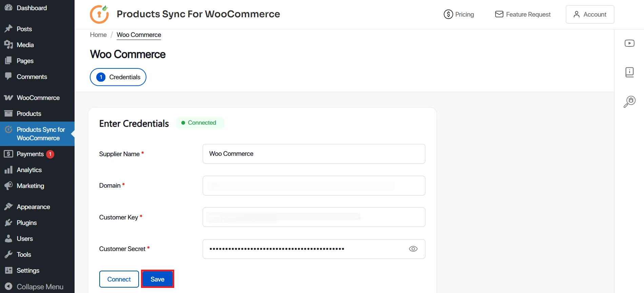Open Products Sync for WooCommerce menu

pyautogui.click(x=37, y=134)
